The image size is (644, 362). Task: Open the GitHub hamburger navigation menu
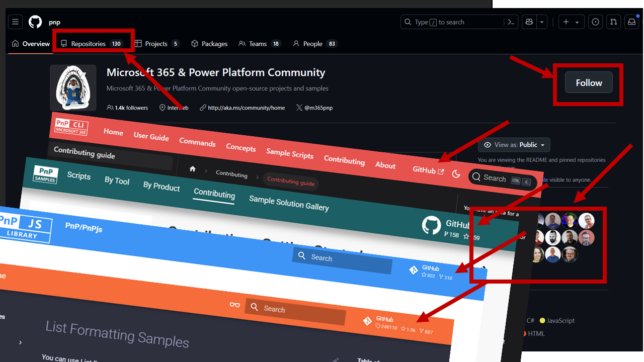pyautogui.click(x=15, y=22)
